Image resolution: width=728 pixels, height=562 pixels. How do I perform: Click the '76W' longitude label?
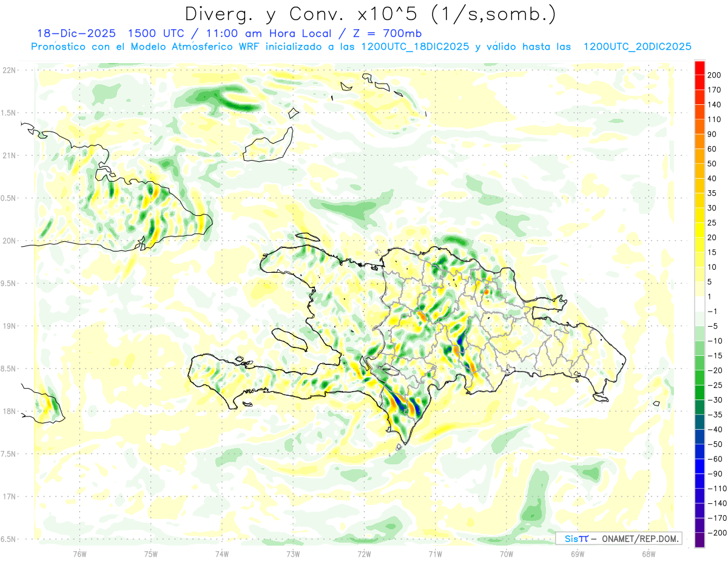[79, 554]
